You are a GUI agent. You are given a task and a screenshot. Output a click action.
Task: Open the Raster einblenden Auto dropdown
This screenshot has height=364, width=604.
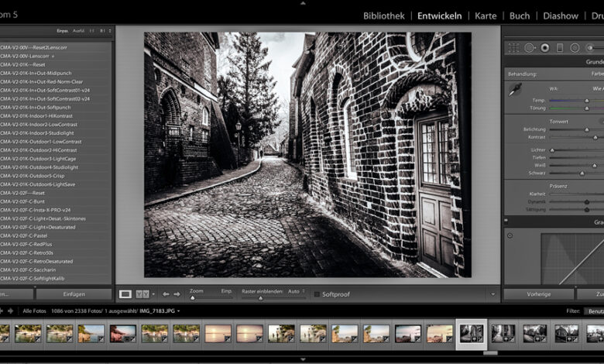click(x=294, y=291)
